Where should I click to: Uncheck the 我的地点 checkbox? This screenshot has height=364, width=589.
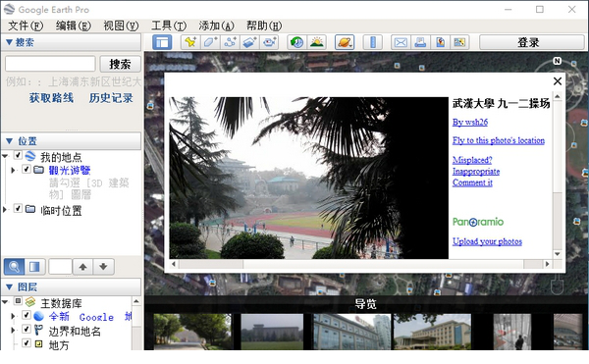[18, 155]
